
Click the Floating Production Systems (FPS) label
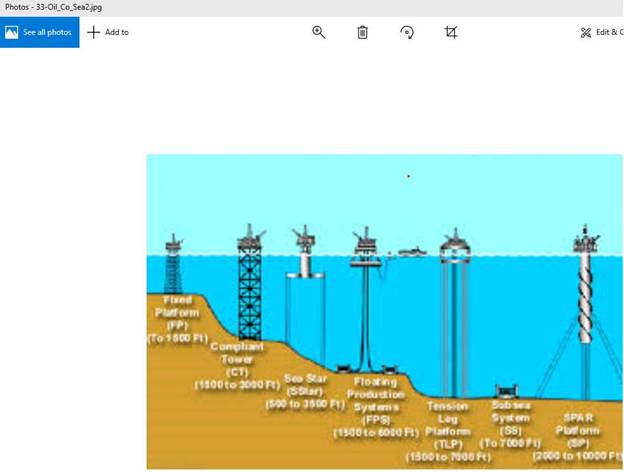(375, 406)
